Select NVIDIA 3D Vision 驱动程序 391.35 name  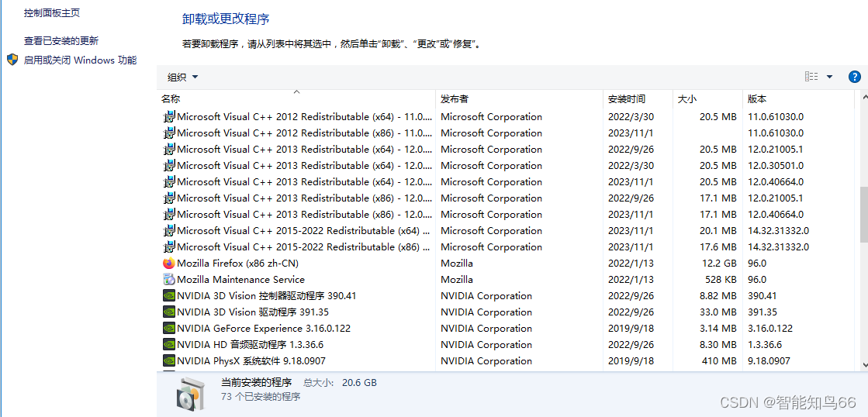[x=253, y=312]
